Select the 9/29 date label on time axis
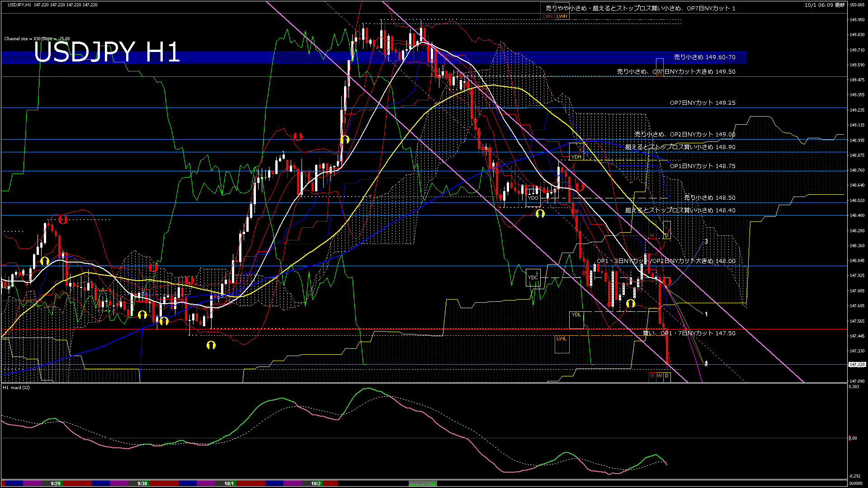 [x=56, y=483]
